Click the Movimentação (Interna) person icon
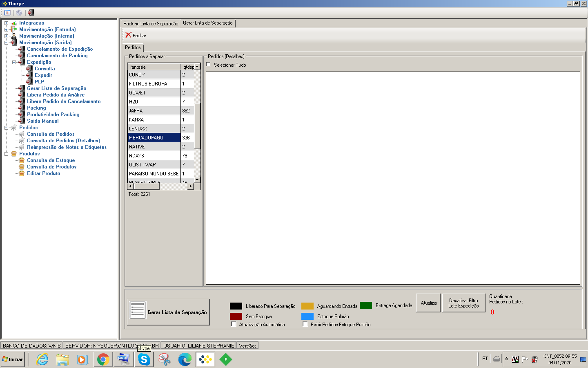Screen dimensions: 588x368 14,36
